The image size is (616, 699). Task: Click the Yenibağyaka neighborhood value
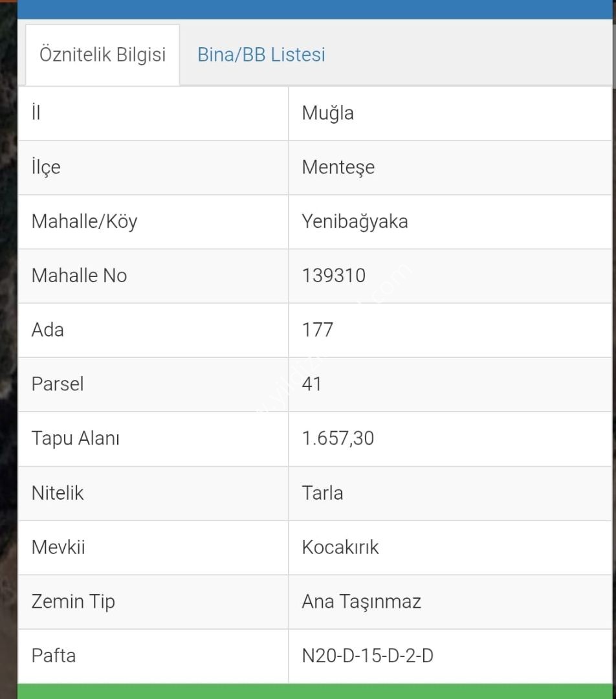click(x=355, y=221)
